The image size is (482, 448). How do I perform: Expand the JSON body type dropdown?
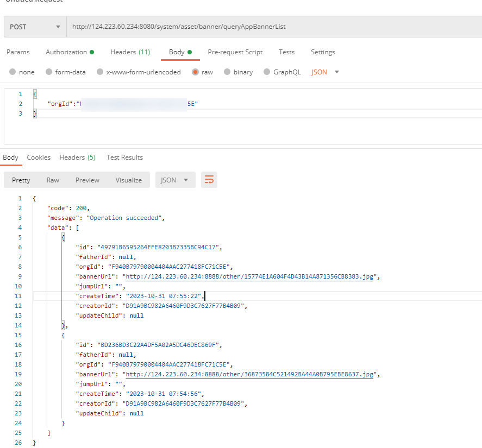pos(325,72)
